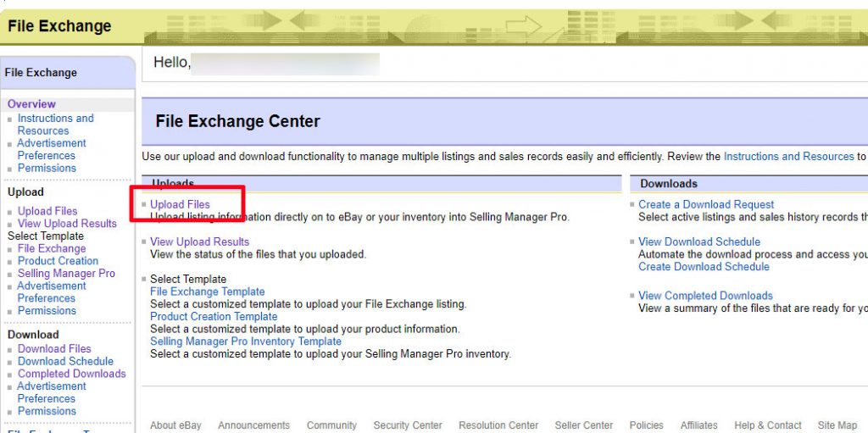Image resolution: width=868 pixels, height=433 pixels.
Task: Open Advertisement Preferences listed under sidebar Overview
Action: (52, 149)
